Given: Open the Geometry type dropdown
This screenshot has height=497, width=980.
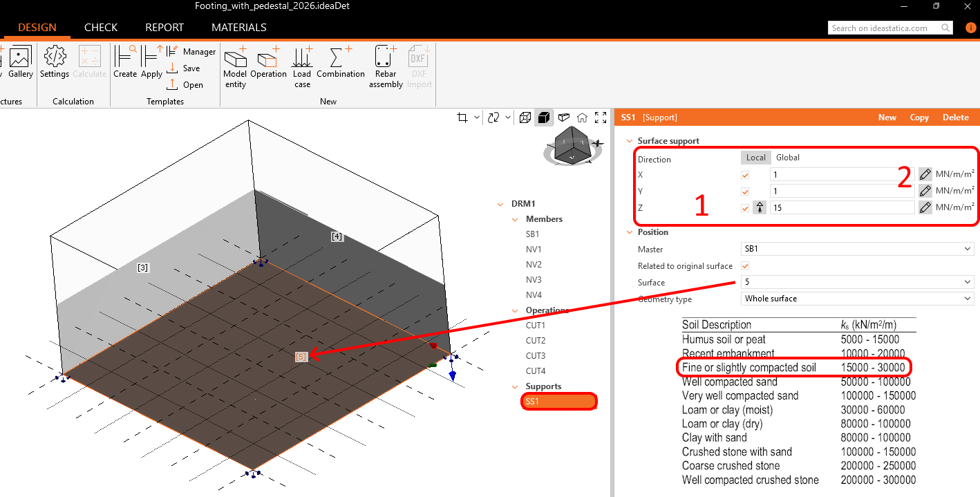Looking at the screenshot, I should [x=857, y=299].
